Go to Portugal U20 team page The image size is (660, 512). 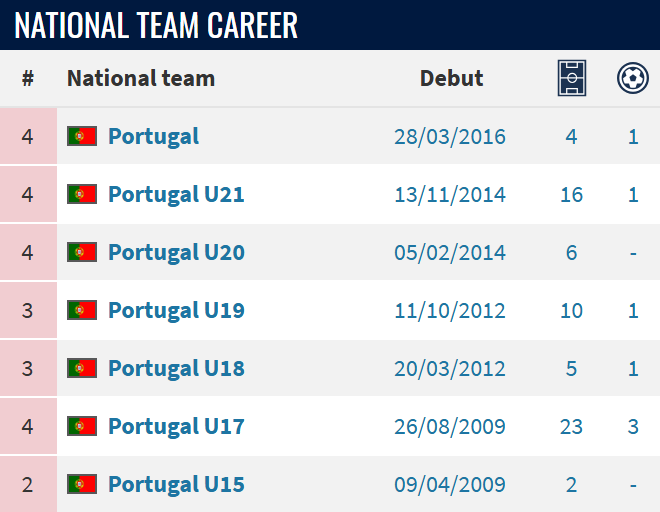(x=176, y=252)
